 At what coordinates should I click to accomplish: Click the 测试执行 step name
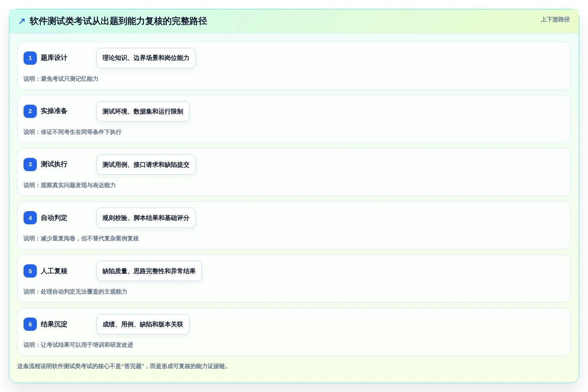pos(54,165)
